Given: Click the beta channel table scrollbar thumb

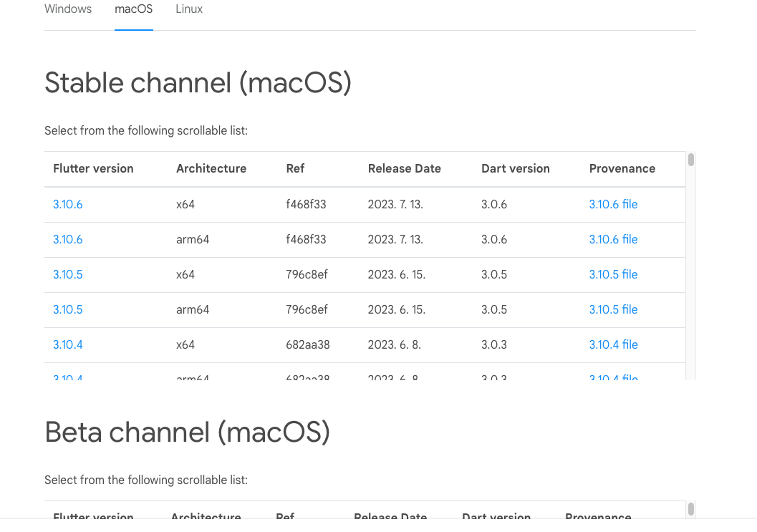Looking at the screenshot, I should click(691, 509).
